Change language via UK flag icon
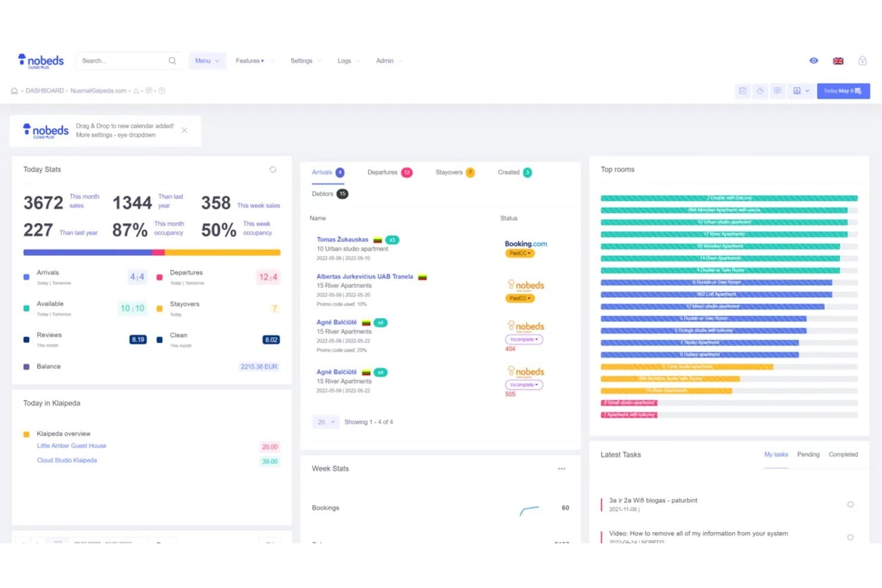Viewport: 882px width, 588px height. click(838, 61)
